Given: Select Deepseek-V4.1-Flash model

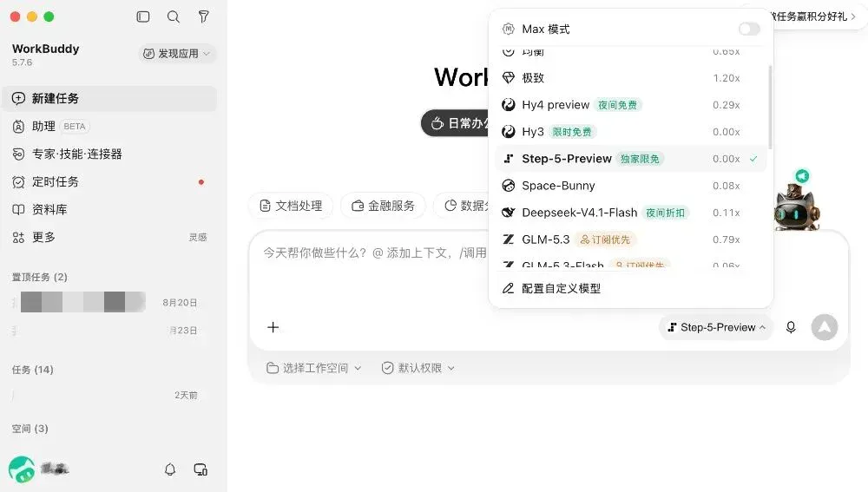Looking at the screenshot, I should 630,213.
